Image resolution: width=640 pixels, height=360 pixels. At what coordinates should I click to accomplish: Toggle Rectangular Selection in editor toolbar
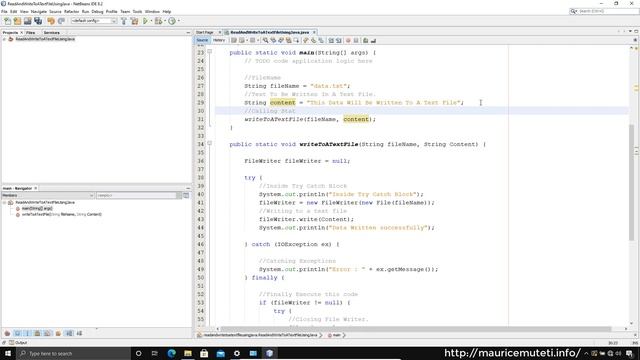click(x=296, y=40)
